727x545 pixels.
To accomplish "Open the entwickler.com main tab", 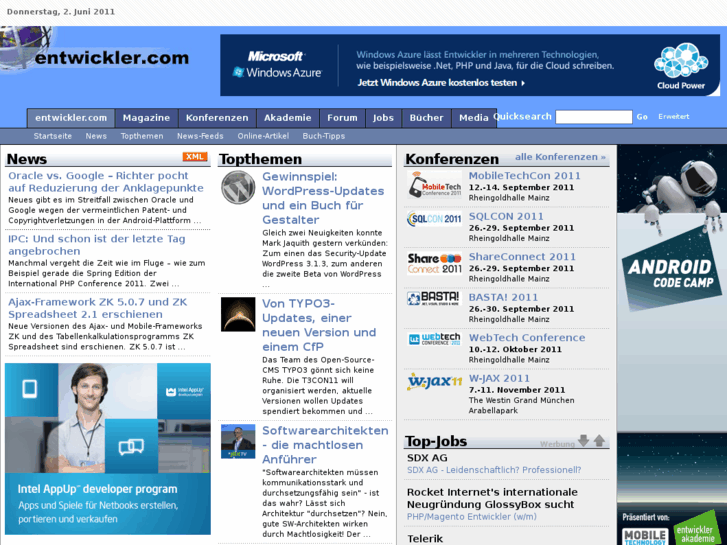I will click(71, 118).
